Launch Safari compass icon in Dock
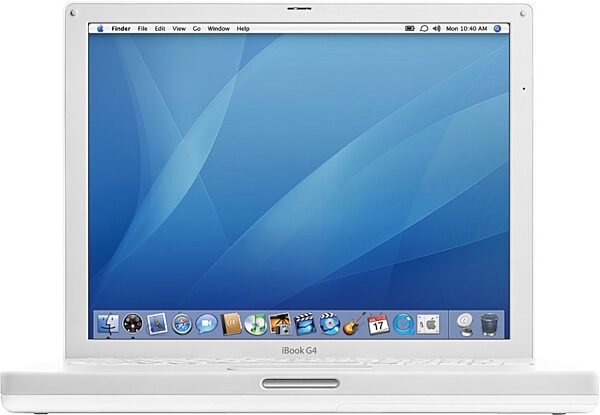The width and height of the screenshot is (600, 415). 181,324
